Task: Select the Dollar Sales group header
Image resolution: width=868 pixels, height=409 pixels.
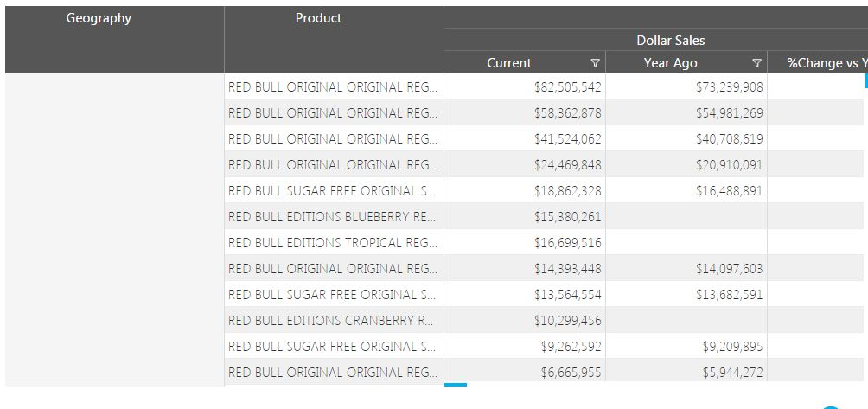Action: point(670,41)
